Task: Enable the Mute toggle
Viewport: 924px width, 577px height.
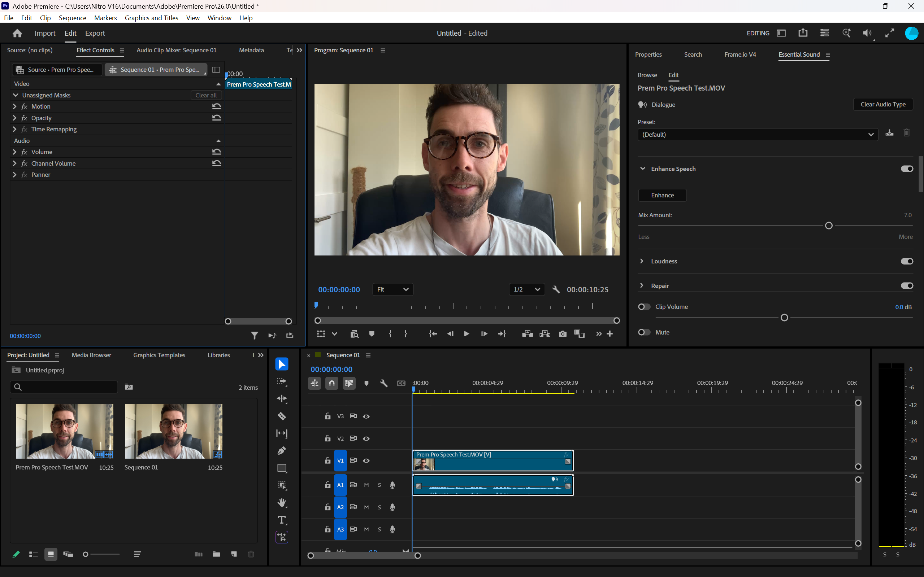Action: point(644,332)
